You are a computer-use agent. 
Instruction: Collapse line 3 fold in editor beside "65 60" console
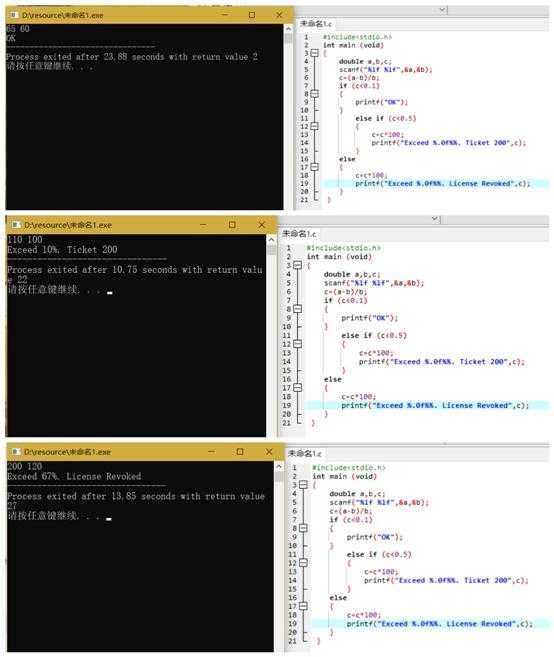[x=315, y=53]
